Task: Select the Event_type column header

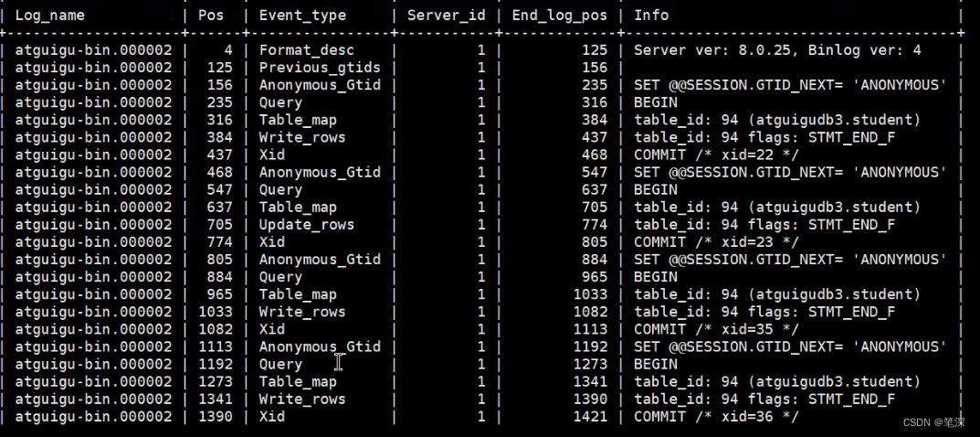Action: tap(302, 15)
